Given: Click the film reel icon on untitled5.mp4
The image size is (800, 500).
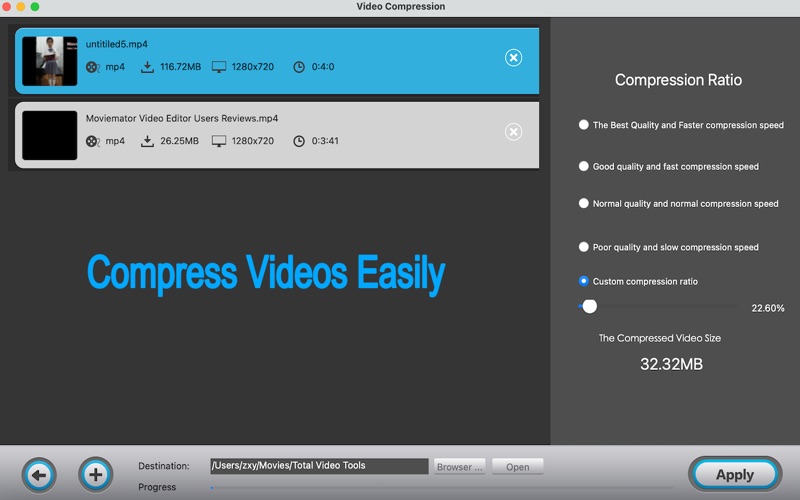Looking at the screenshot, I should pos(93,67).
